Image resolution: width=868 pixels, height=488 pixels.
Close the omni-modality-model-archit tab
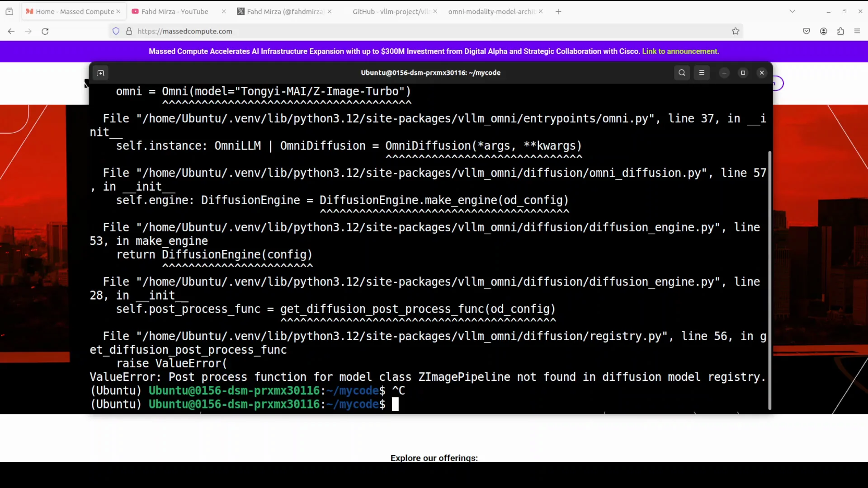pos(541,11)
